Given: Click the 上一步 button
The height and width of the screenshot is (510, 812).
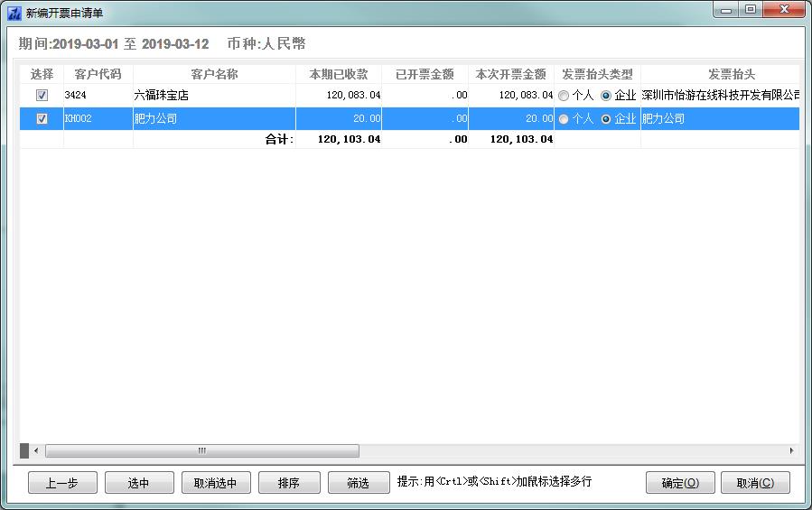Looking at the screenshot, I should click(61, 483).
